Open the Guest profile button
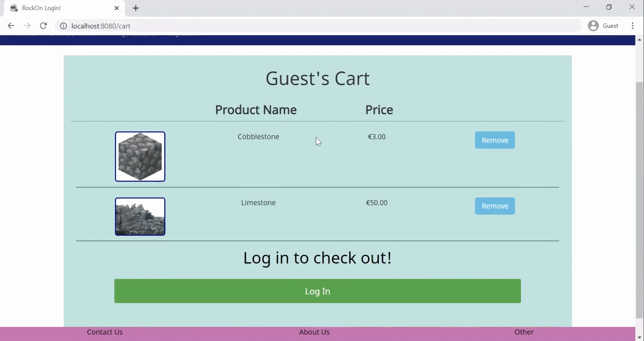Image resolution: width=644 pixels, height=341 pixels. point(604,26)
